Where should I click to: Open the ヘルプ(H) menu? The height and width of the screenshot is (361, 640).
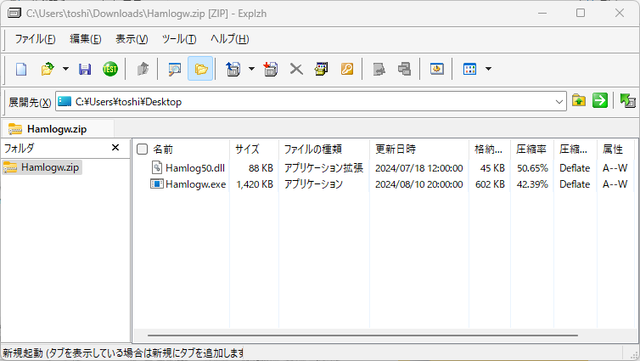tap(229, 39)
